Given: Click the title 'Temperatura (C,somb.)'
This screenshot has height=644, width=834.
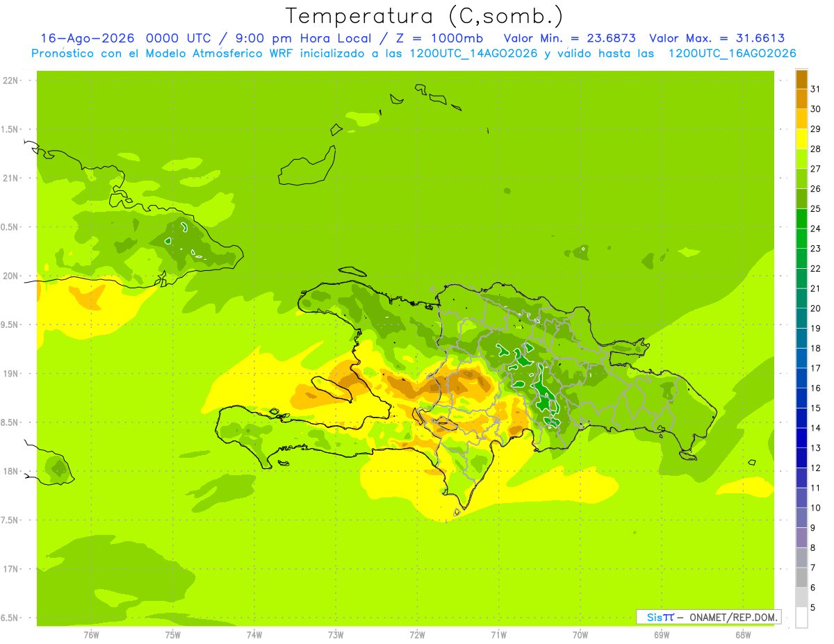Looking at the screenshot, I should (424, 16).
